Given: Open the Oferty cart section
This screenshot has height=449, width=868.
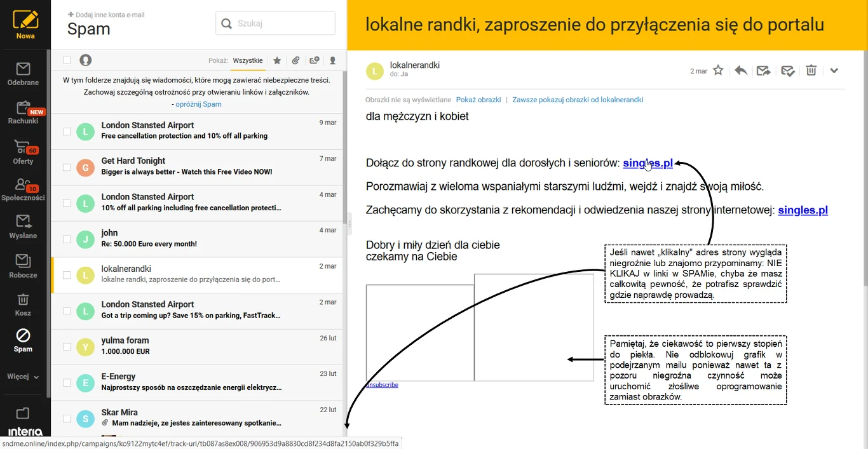Looking at the screenshot, I should [x=23, y=152].
